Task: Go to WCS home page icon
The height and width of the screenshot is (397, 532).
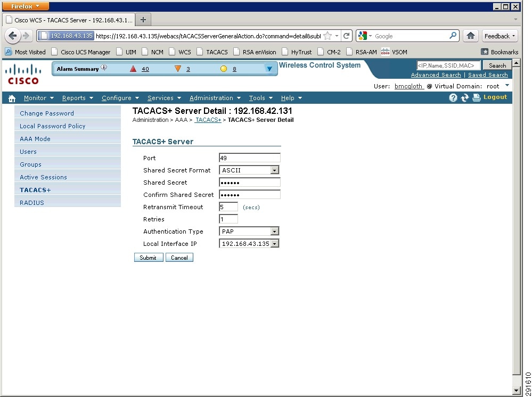Action: point(12,98)
